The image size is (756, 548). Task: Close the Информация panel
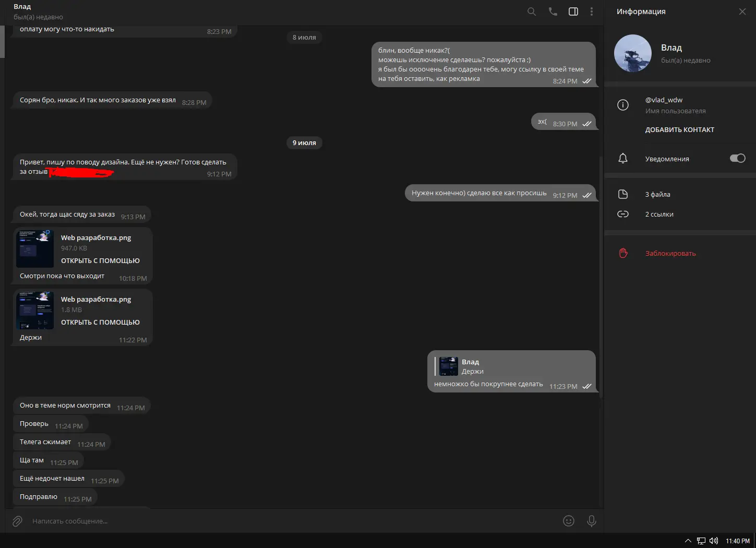pos(742,11)
